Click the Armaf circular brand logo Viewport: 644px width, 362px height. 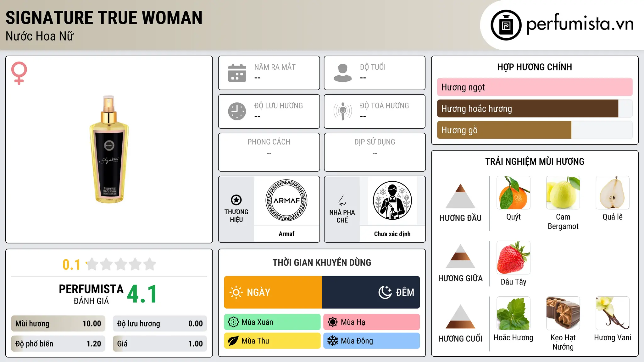click(286, 200)
